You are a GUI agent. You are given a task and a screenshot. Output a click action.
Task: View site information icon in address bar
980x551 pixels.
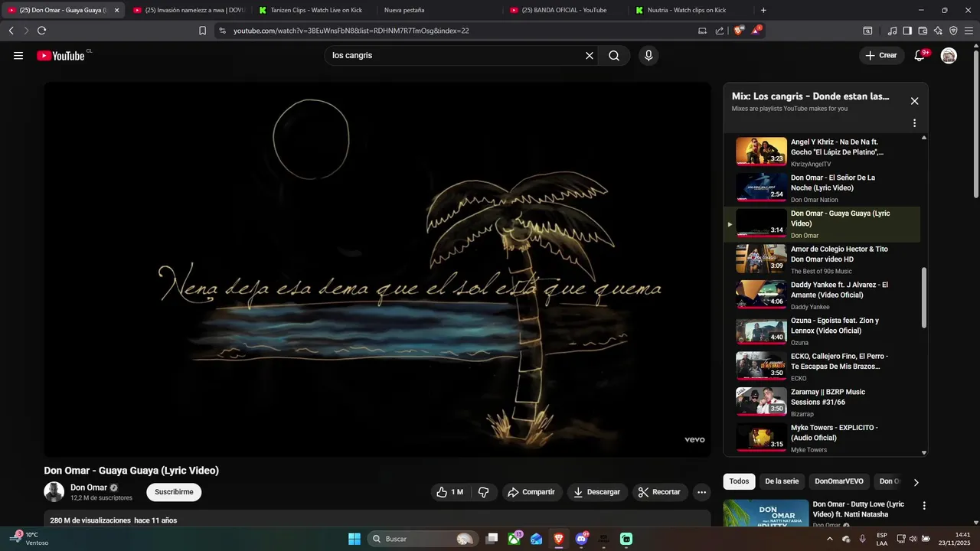(222, 31)
